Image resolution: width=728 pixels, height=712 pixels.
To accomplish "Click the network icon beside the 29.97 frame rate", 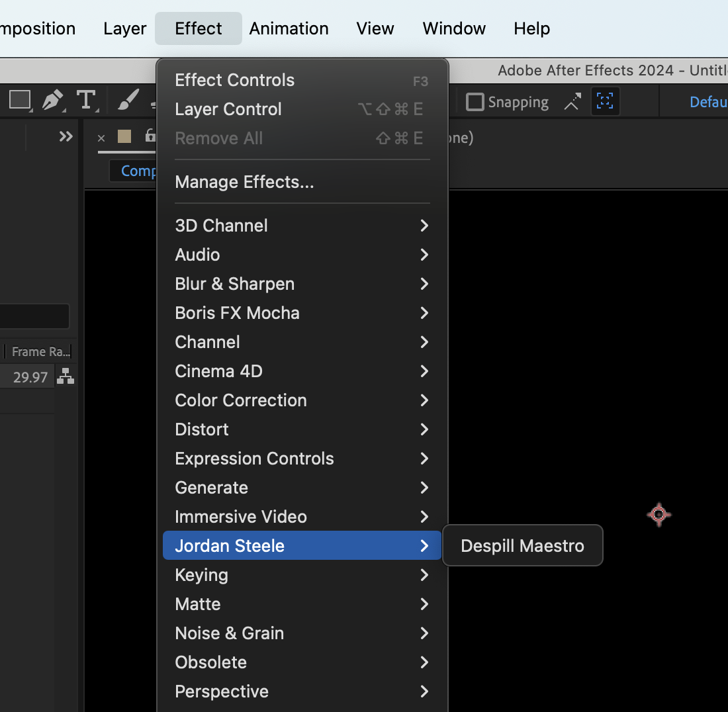I will coord(65,377).
